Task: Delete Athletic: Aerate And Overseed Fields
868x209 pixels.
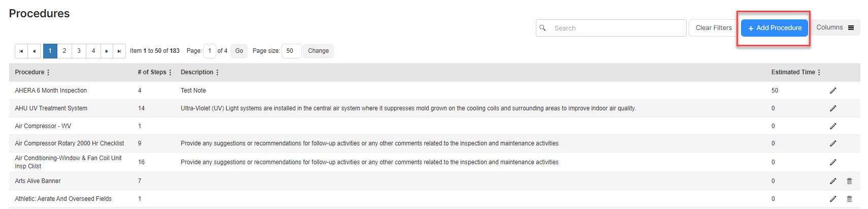Action: [x=849, y=199]
